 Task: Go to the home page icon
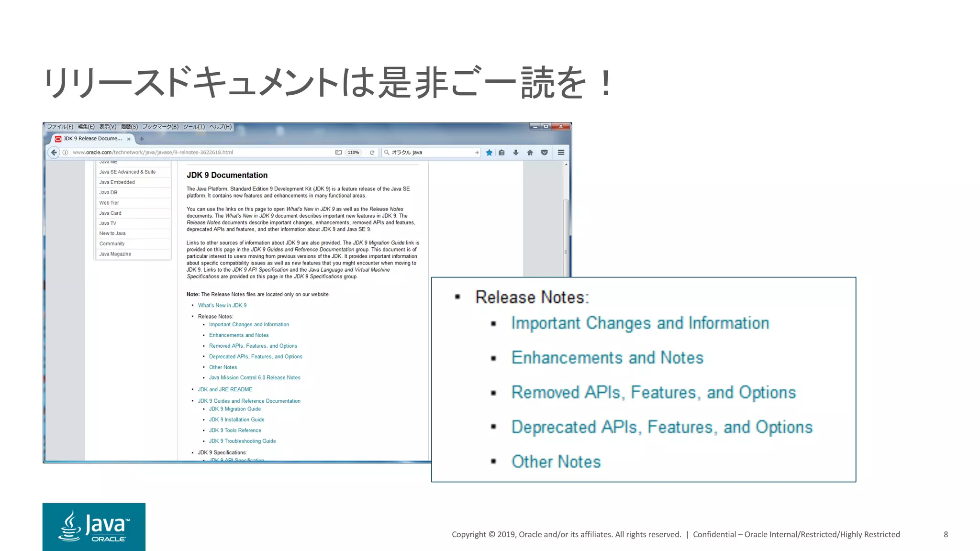(x=530, y=153)
